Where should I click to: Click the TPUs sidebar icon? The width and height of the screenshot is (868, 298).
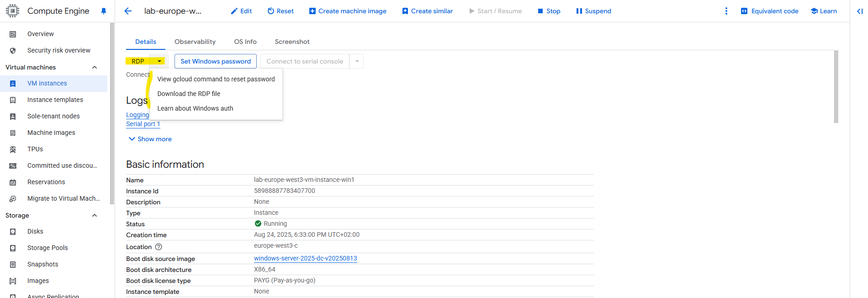click(13, 149)
